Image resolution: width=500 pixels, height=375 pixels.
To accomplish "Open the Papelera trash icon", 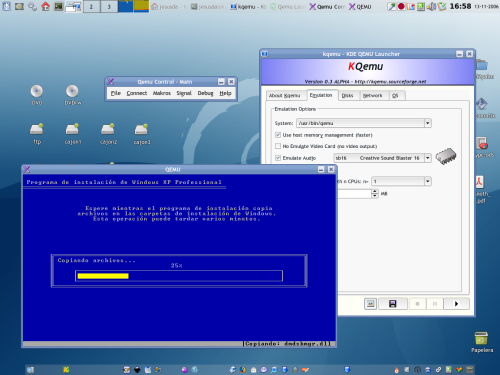I will [x=481, y=338].
